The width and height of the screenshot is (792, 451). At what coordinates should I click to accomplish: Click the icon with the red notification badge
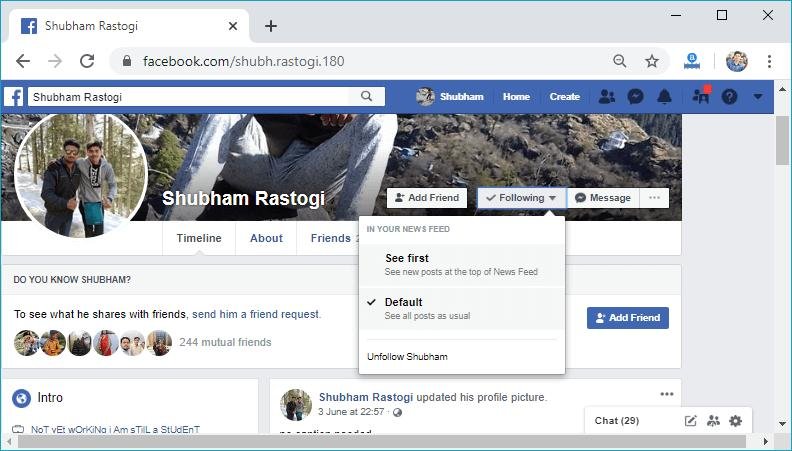coord(701,95)
